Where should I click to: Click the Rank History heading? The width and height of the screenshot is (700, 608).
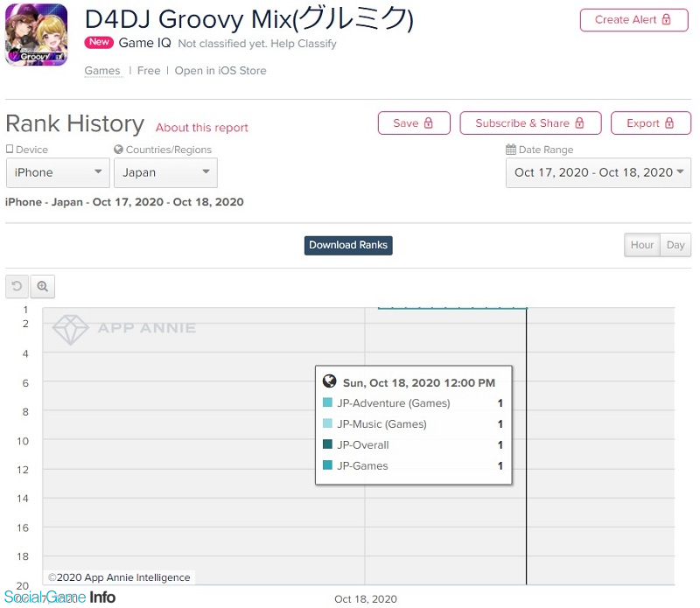(74, 123)
